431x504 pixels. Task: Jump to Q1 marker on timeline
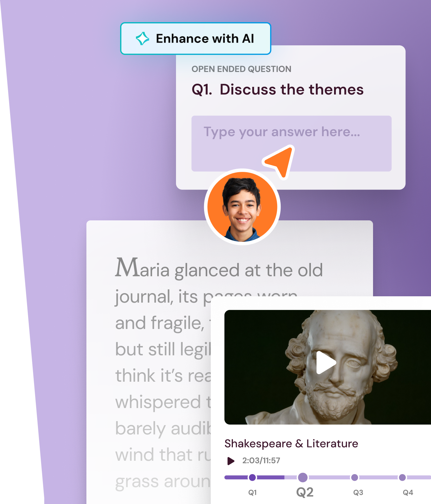[252, 477]
